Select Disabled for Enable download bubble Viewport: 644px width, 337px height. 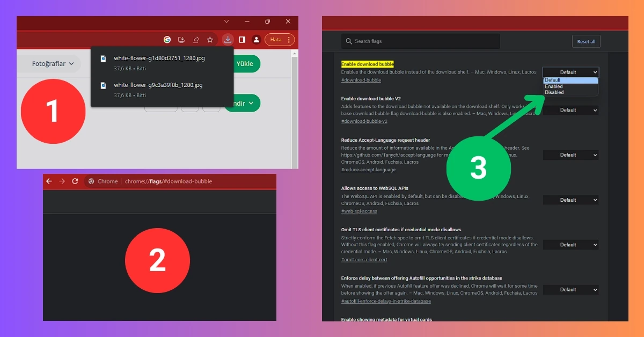point(558,92)
